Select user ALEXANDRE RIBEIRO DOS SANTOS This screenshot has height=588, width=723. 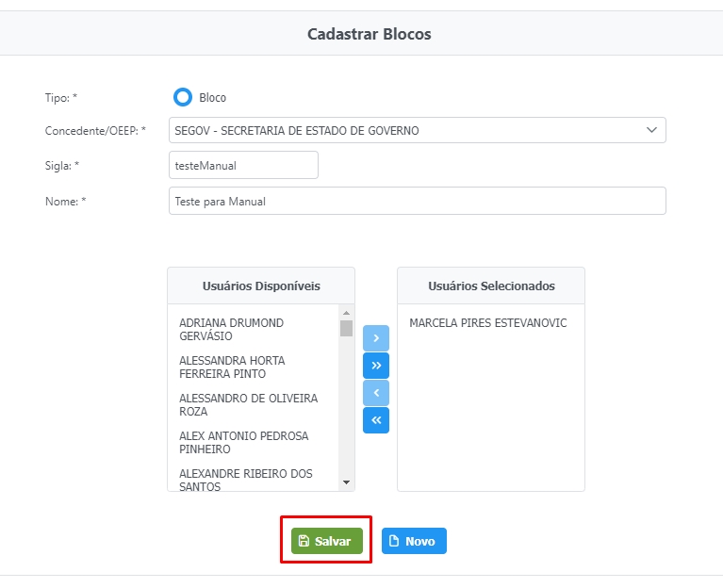click(245, 479)
